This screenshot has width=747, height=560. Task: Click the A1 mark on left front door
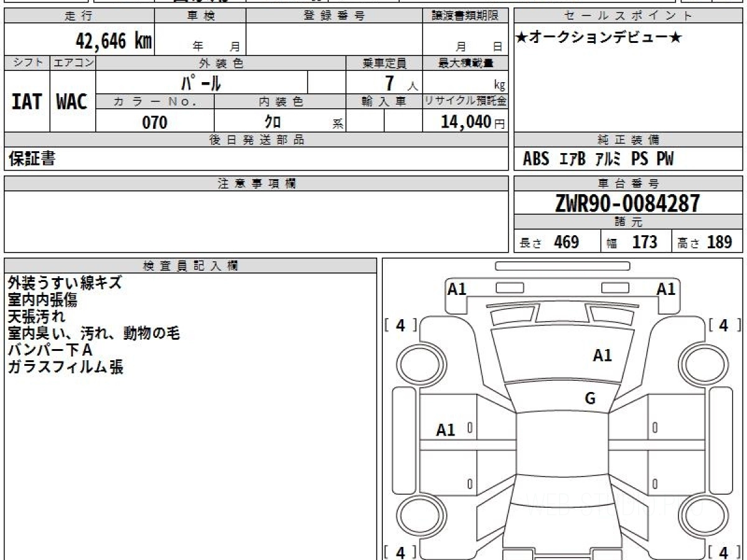click(446, 429)
